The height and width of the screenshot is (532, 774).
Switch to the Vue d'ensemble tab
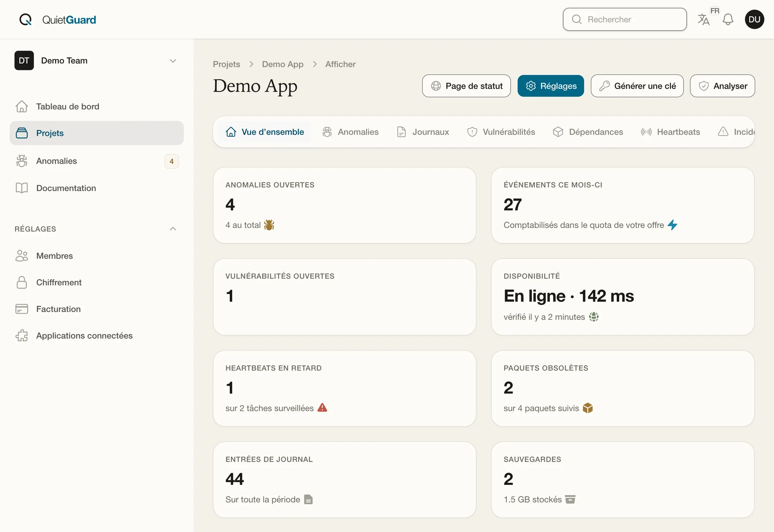(265, 132)
